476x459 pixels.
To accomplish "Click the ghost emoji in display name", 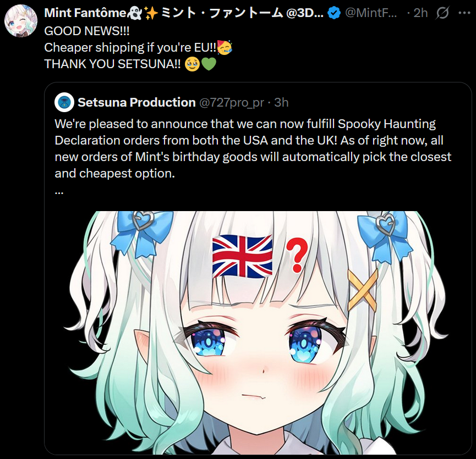I will pyautogui.click(x=134, y=13).
